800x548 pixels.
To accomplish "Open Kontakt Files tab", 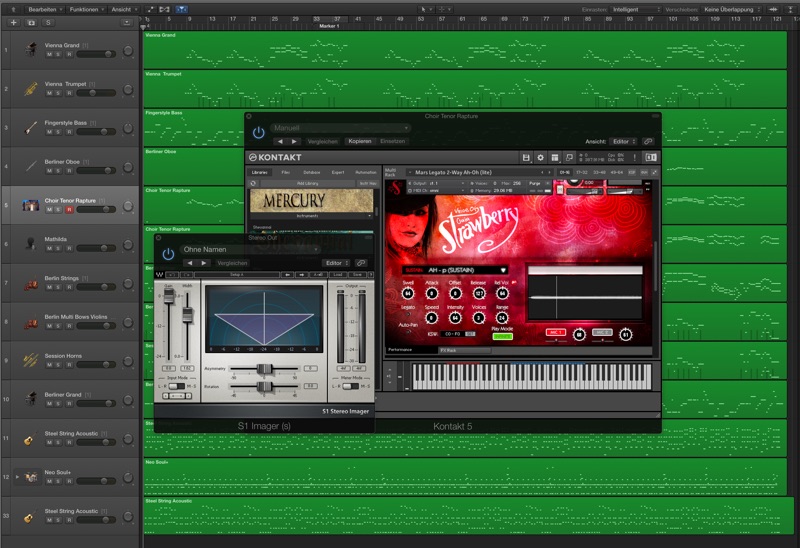I will point(286,172).
